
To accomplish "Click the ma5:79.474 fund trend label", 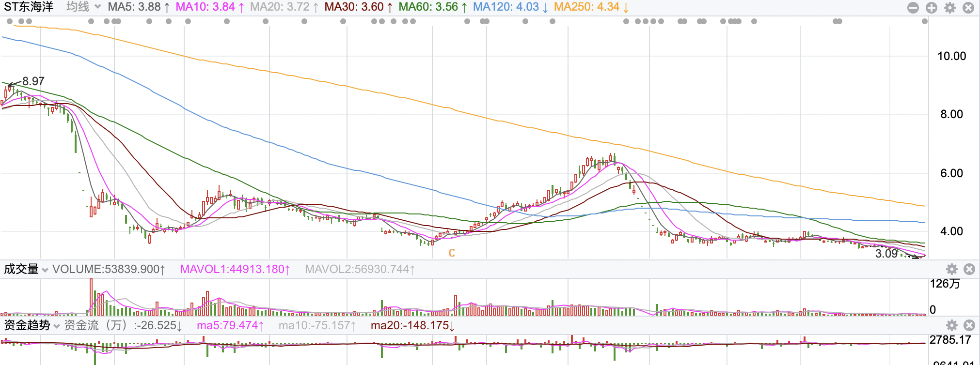I will pos(230,325).
